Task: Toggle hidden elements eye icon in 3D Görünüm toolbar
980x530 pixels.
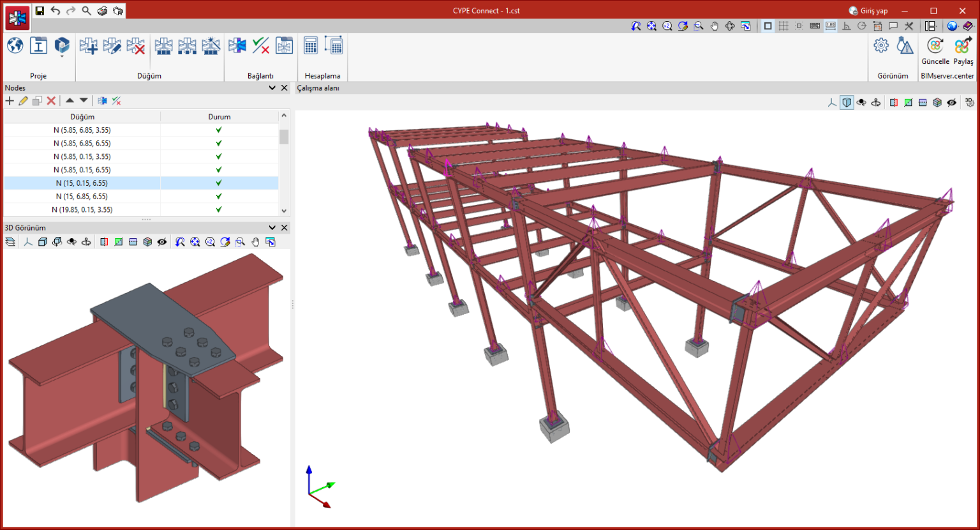Action: click(x=162, y=242)
